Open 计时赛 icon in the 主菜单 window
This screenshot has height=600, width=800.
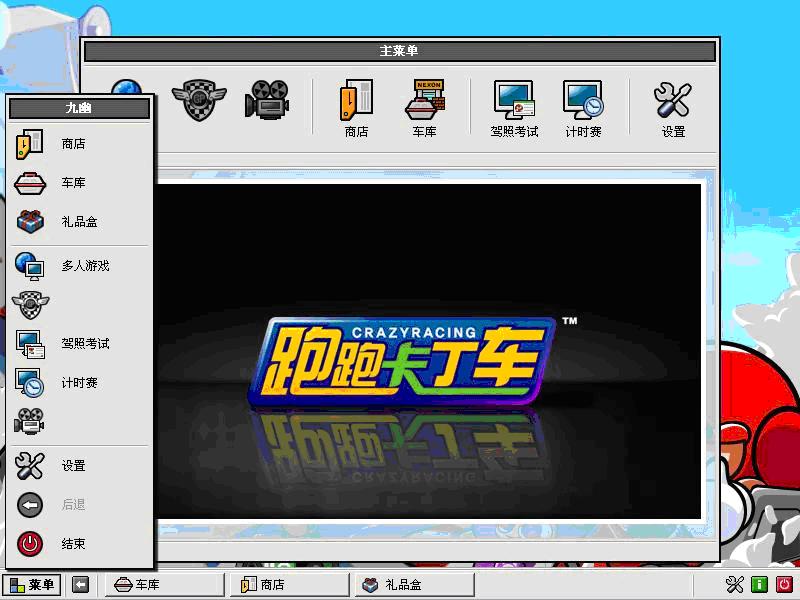click(583, 108)
